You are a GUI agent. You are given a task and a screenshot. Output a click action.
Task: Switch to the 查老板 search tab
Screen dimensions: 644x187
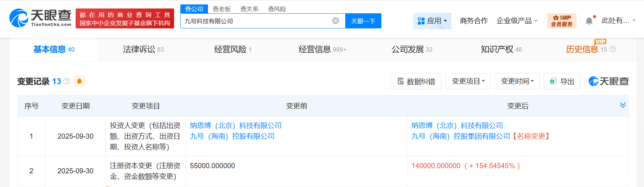click(x=222, y=9)
